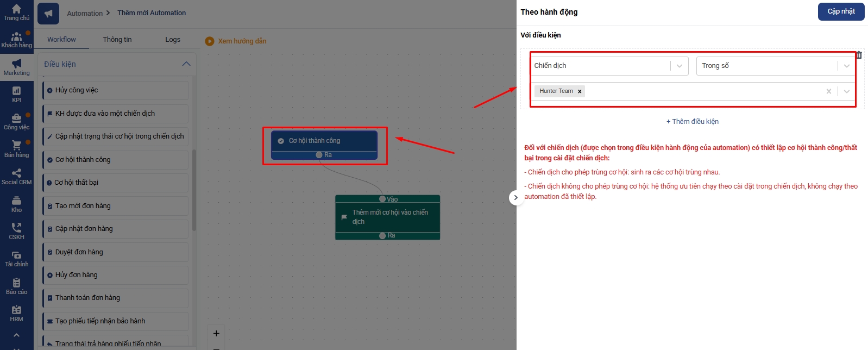This screenshot has width=868, height=350.
Task: Click the megaphone Automation icon in header
Action: coord(48,14)
